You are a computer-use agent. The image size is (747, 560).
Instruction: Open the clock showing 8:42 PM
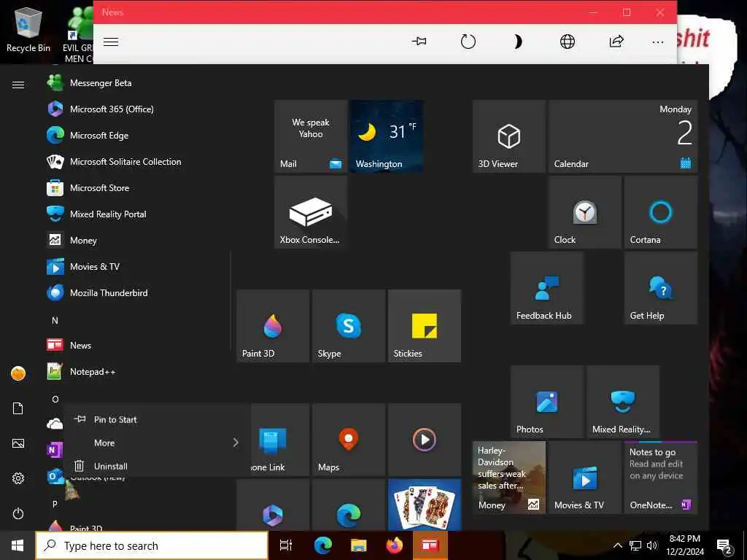tap(684, 545)
